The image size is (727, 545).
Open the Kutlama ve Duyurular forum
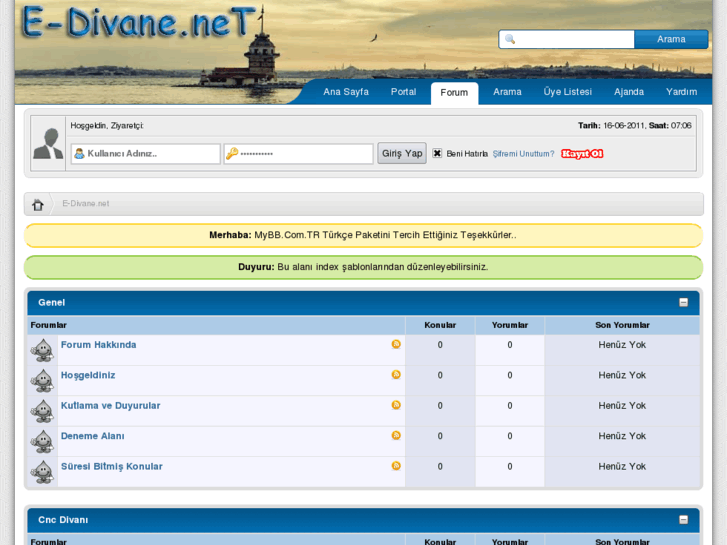(111, 405)
